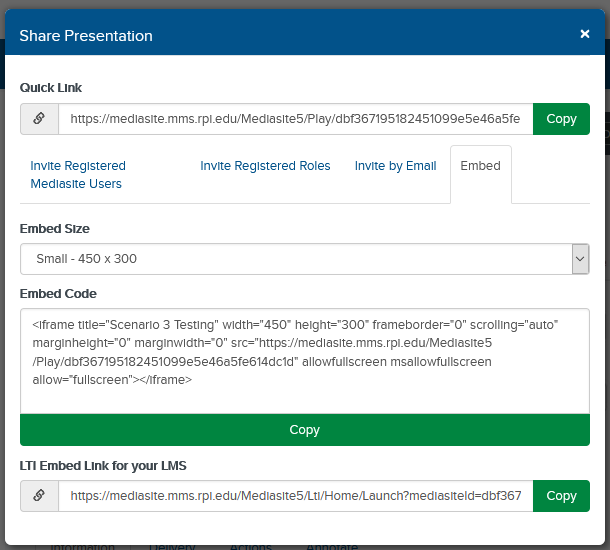The image size is (610, 550).
Task: Copy the Embed Code with the wide green button
Action: tap(305, 430)
